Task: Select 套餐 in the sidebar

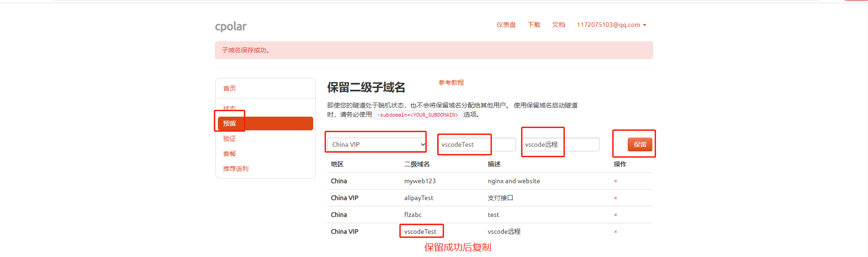Action: click(229, 154)
